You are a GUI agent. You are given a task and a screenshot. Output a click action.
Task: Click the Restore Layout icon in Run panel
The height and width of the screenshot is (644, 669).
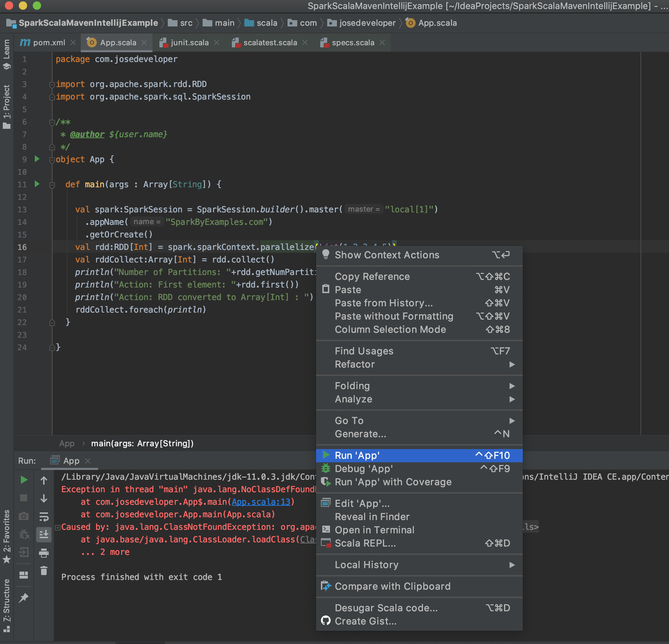pos(24,575)
